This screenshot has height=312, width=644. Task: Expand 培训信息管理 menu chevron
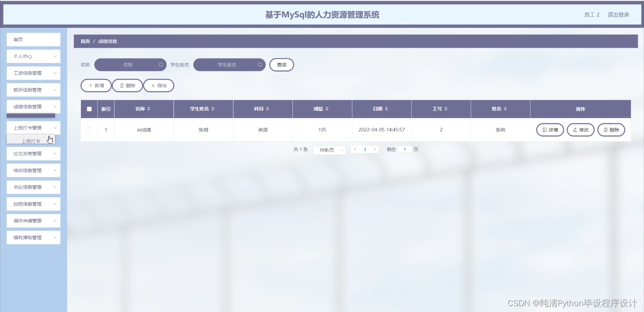(55, 170)
